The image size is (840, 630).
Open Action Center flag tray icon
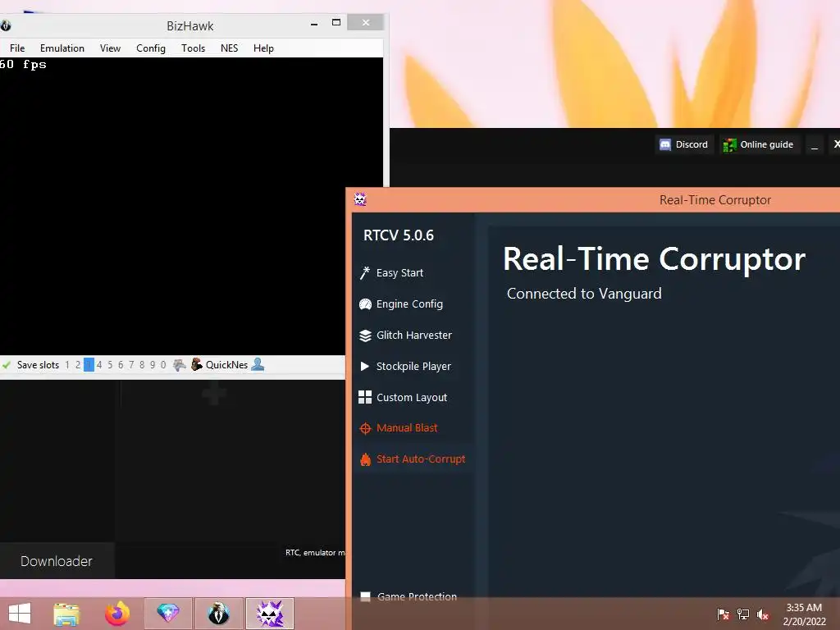pos(723,614)
